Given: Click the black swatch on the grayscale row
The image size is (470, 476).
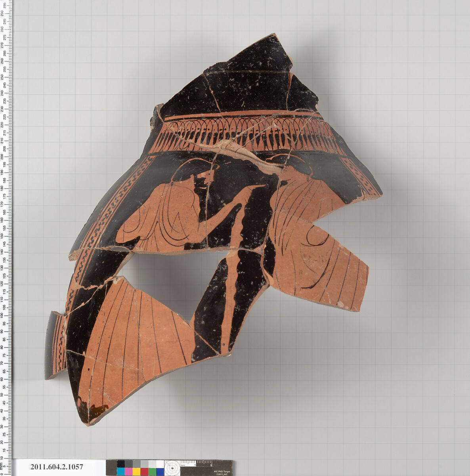Looking at the screenshot, I should (x=120, y=464).
